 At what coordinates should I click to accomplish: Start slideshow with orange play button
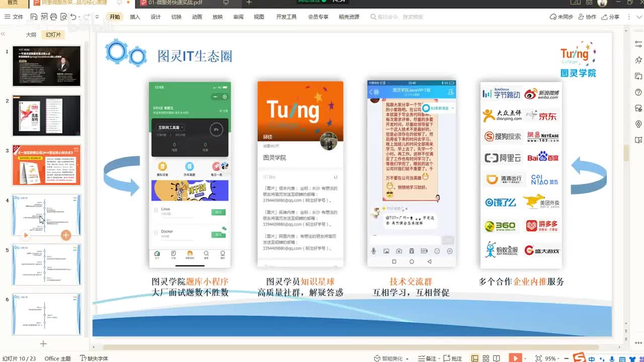pyautogui.click(x=515, y=358)
